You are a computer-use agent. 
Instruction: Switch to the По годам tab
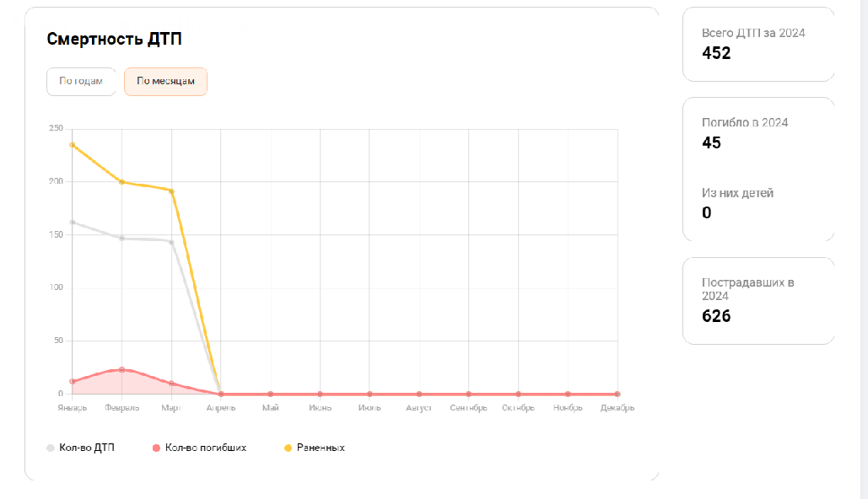[81, 81]
